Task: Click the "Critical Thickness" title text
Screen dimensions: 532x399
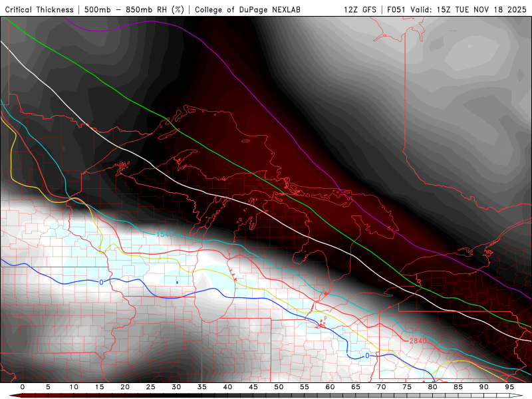Action: (x=39, y=10)
